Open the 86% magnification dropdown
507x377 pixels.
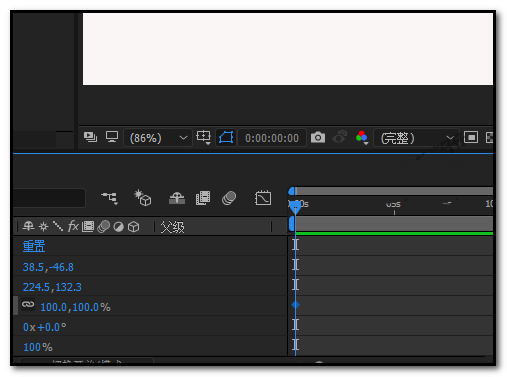click(x=158, y=138)
